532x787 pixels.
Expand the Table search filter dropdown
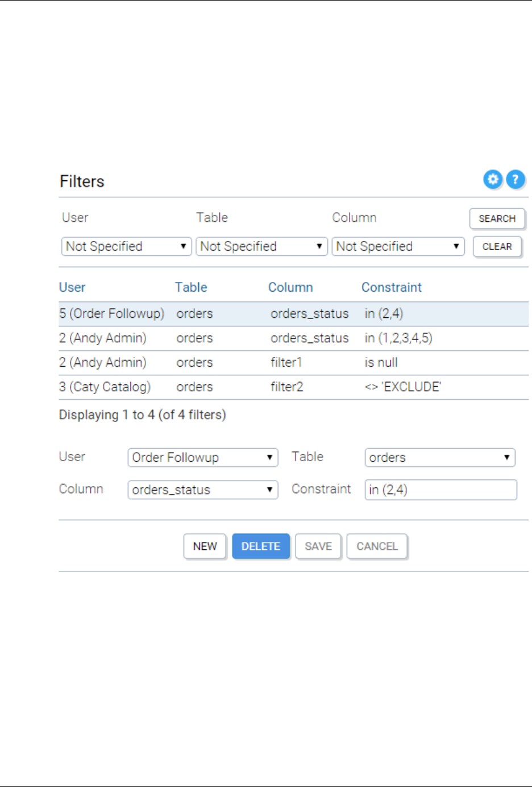(261, 246)
